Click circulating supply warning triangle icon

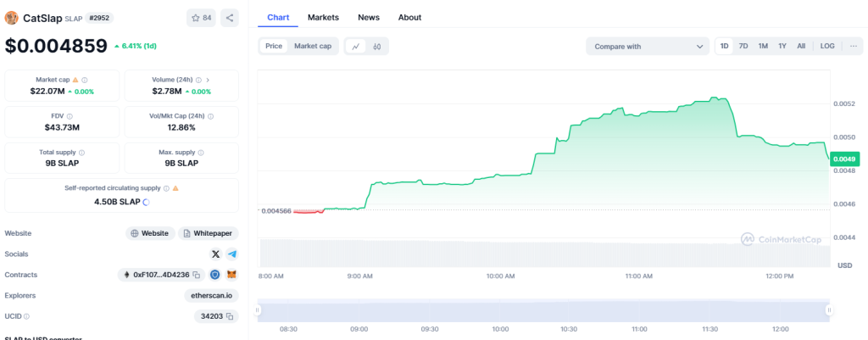[x=175, y=188]
